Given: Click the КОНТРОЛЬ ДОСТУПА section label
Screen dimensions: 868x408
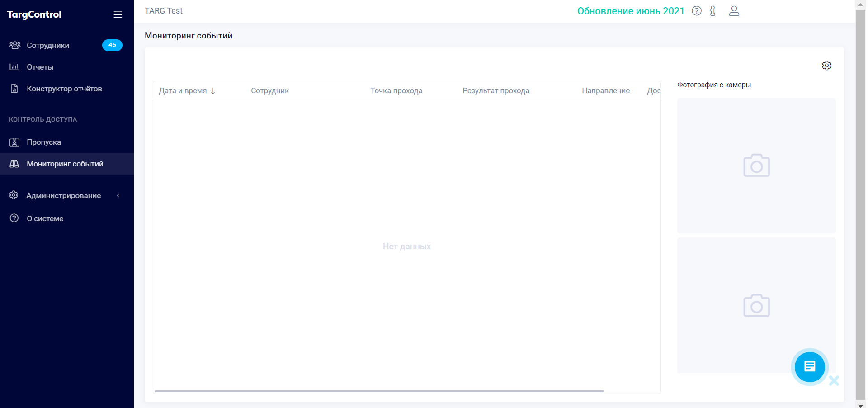Looking at the screenshot, I should point(43,119).
